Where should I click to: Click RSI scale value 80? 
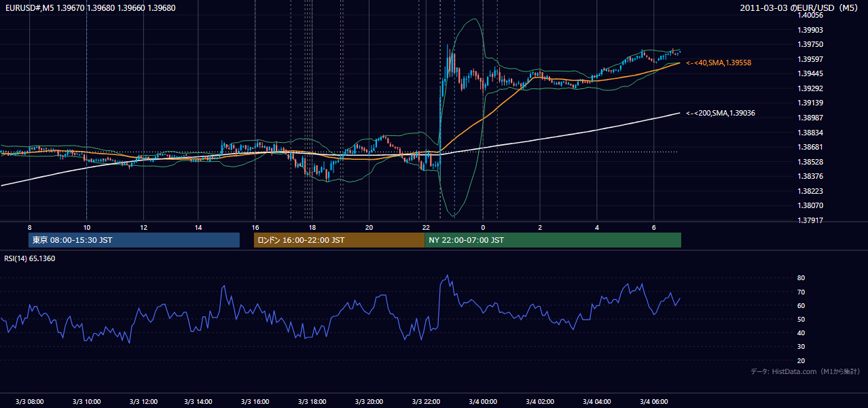click(x=801, y=278)
